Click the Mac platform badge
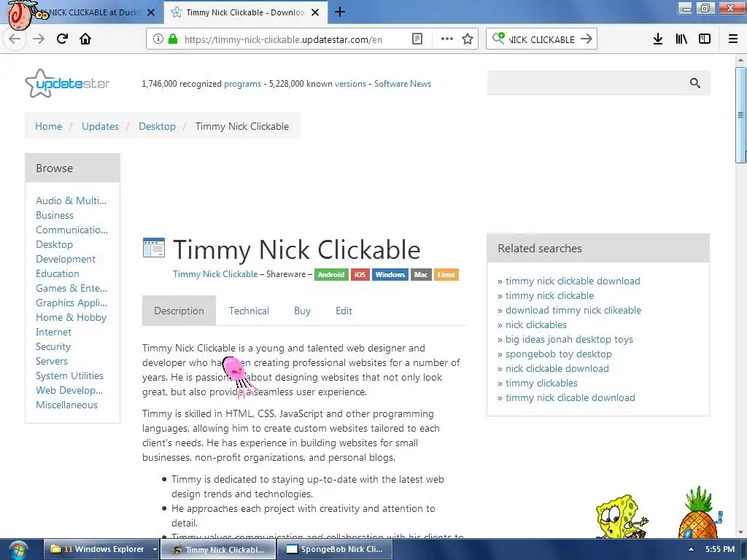This screenshot has height=560, width=747. [421, 274]
